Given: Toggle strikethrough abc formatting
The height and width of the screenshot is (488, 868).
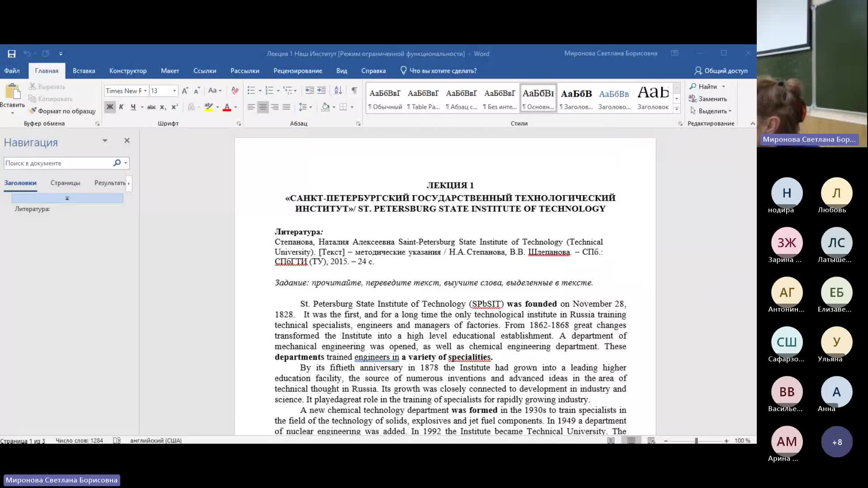Looking at the screenshot, I should tap(151, 107).
